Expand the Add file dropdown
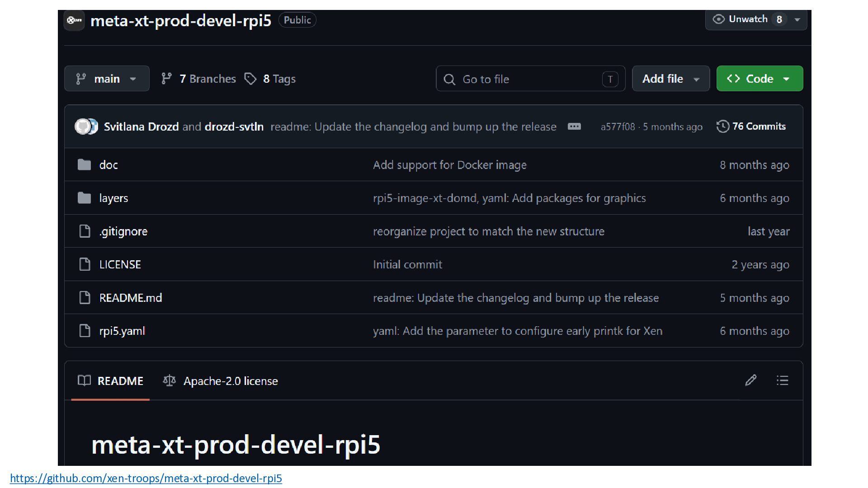This screenshot has width=868, height=488. point(671,79)
